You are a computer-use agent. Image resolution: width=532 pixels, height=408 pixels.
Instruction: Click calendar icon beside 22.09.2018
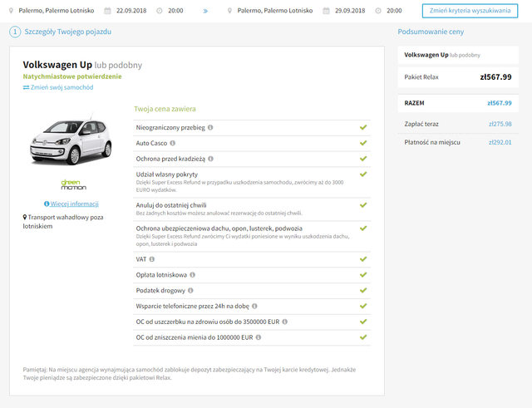click(107, 11)
